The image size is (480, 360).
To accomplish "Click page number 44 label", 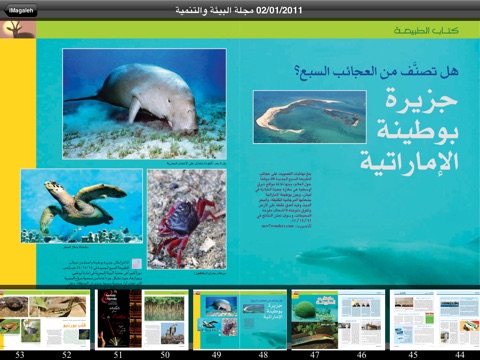I will 460,355.
